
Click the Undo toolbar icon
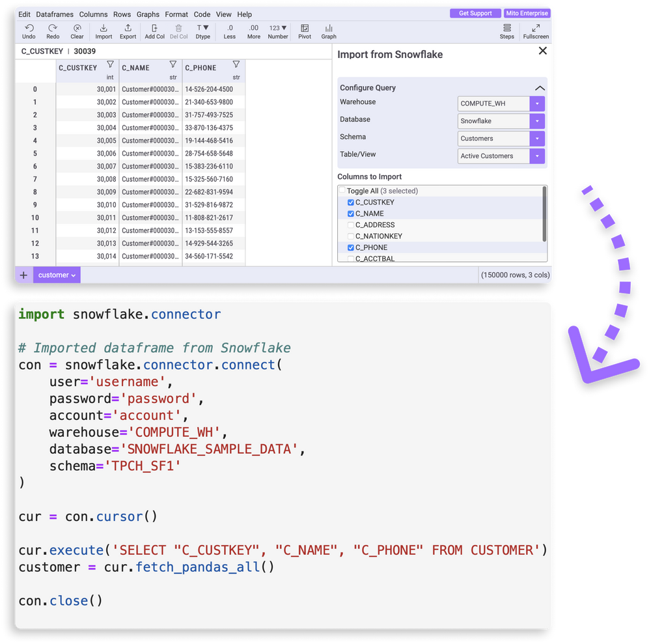[29, 31]
